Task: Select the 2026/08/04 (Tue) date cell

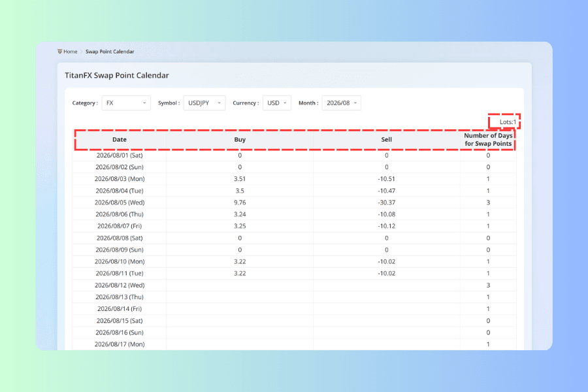Action: point(120,191)
